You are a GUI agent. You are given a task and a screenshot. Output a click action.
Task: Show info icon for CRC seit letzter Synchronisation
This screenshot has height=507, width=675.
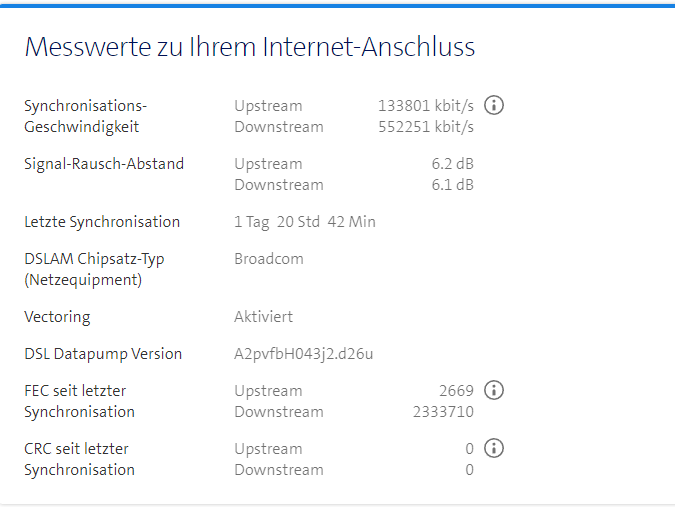pos(493,448)
